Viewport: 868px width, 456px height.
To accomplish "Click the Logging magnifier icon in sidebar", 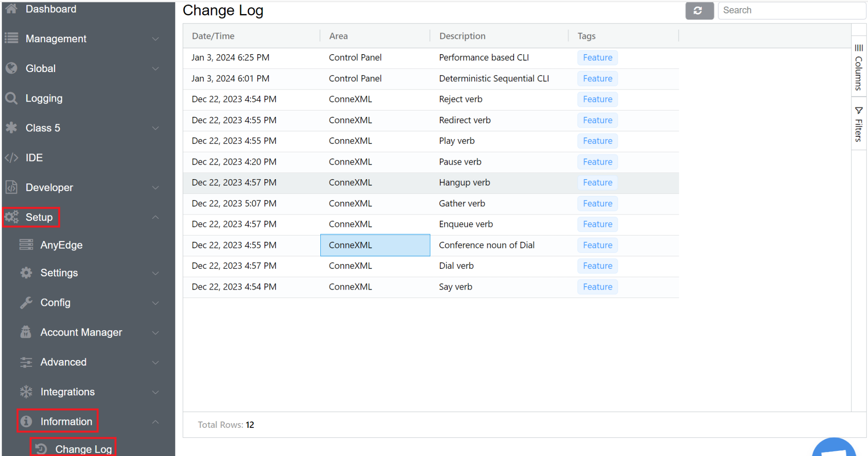I will pos(12,99).
